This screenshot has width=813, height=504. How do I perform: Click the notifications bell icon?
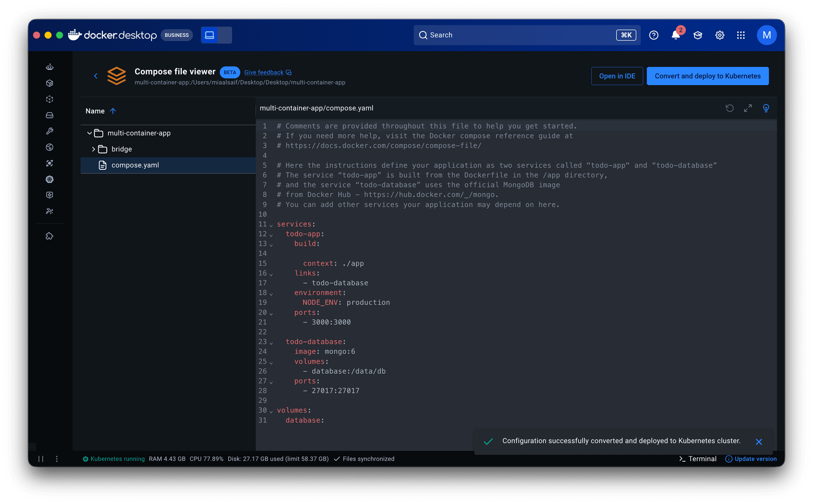[x=675, y=35]
